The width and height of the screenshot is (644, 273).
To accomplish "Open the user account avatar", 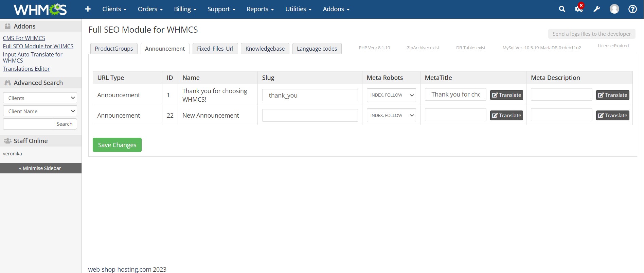I will [x=614, y=9].
